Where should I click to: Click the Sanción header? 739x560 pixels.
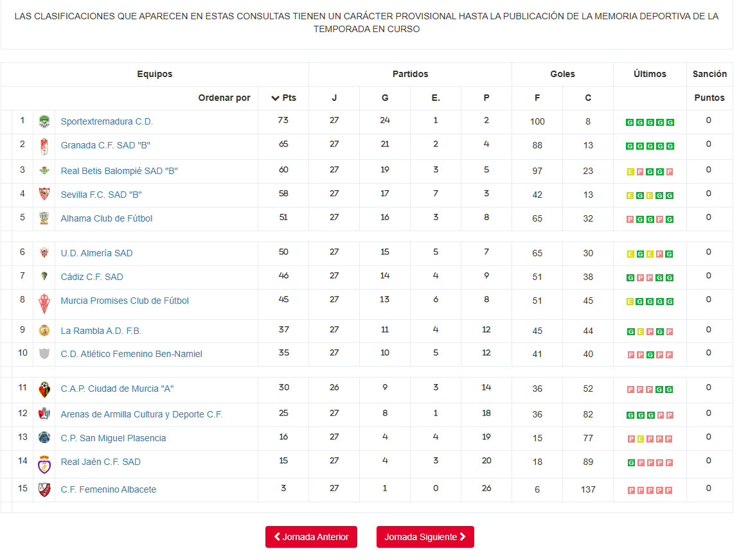click(x=710, y=74)
